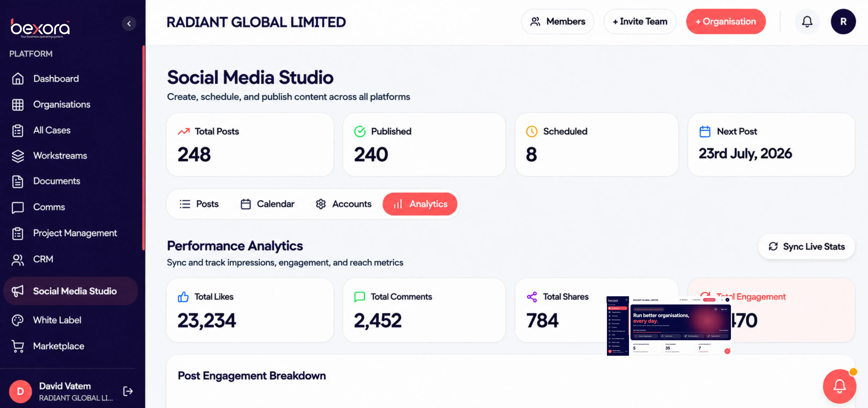The image size is (868, 408).
Task: Click the 240 published value
Action: (371, 155)
